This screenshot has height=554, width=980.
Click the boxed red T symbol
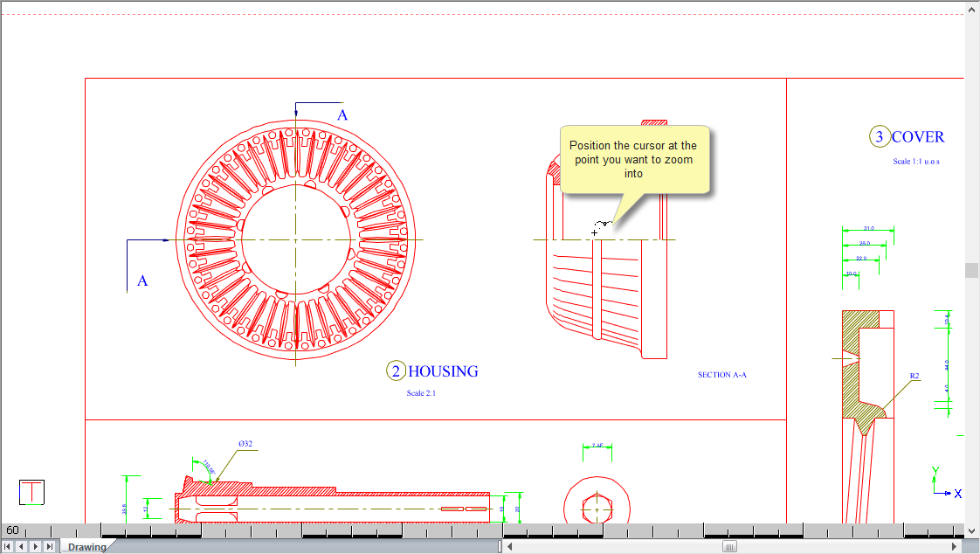(x=32, y=492)
